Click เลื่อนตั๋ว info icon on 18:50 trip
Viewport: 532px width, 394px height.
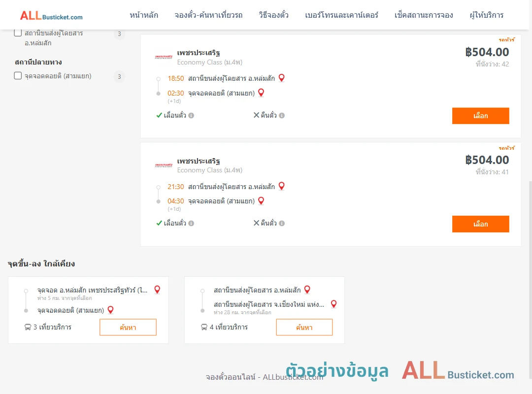[x=191, y=115]
